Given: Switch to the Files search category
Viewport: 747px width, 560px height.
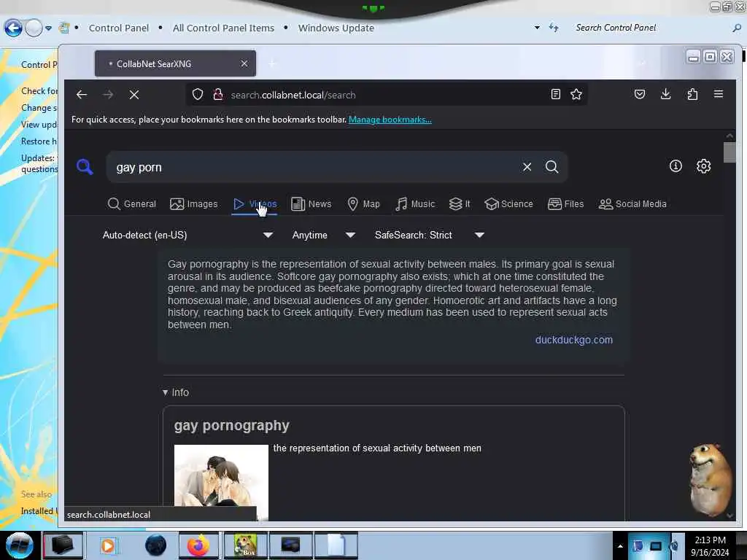Looking at the screenshot, I should 565,204.
